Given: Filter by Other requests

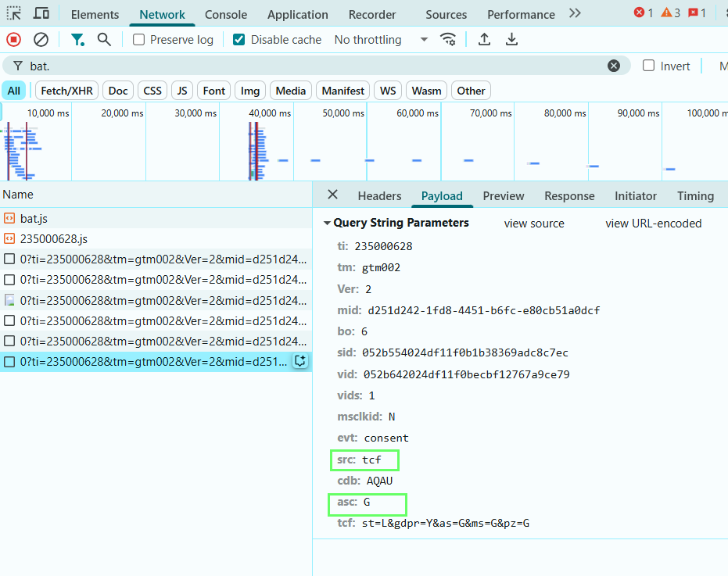Looking at the screenshot, I should 471,91.
